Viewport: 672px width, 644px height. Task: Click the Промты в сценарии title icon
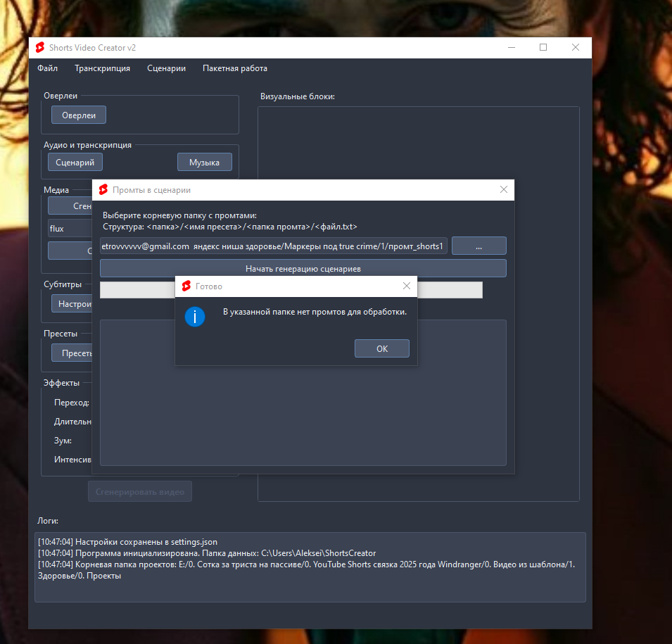(103, 189)
